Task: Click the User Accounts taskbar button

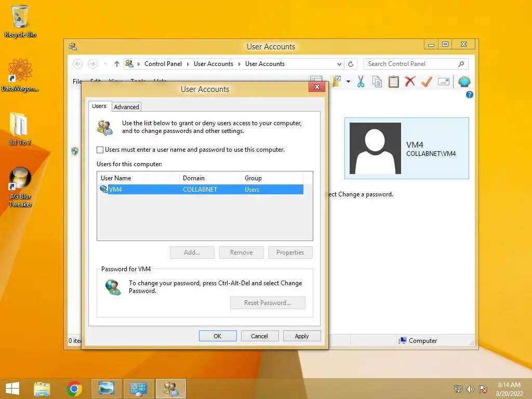Action: click(x=170, y=389)
